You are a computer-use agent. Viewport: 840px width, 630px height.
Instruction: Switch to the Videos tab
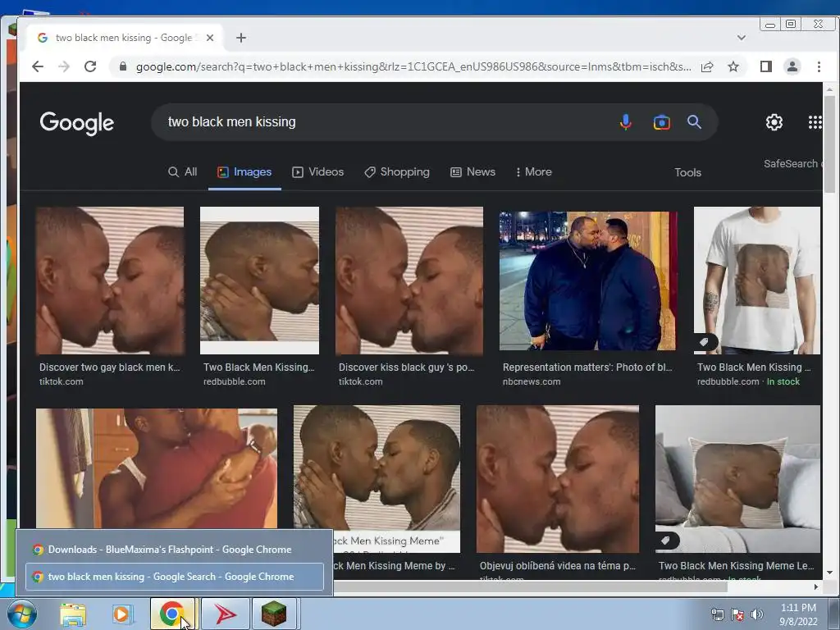point(317,172)
